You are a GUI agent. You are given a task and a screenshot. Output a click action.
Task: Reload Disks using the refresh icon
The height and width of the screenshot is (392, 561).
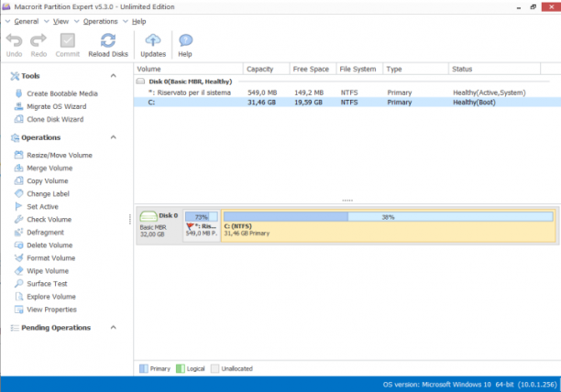click(108, 40)
